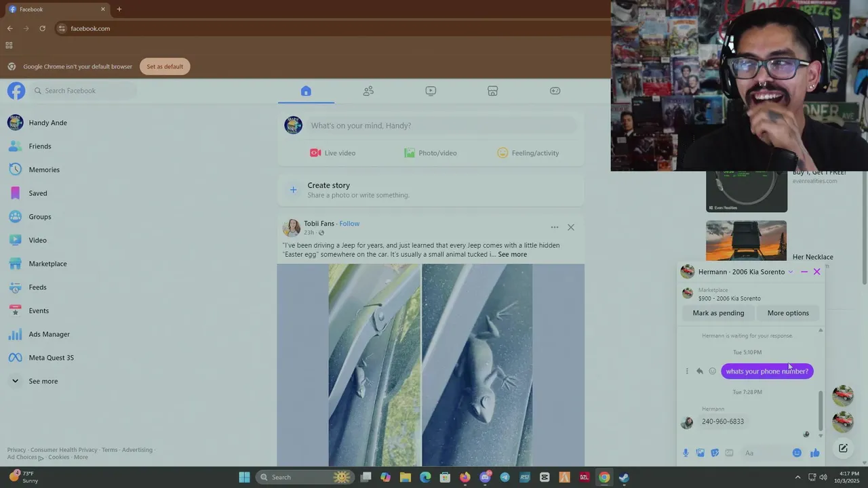Open Handy Ande profile from sidebar
868x488 pixels.
[47, 123]
